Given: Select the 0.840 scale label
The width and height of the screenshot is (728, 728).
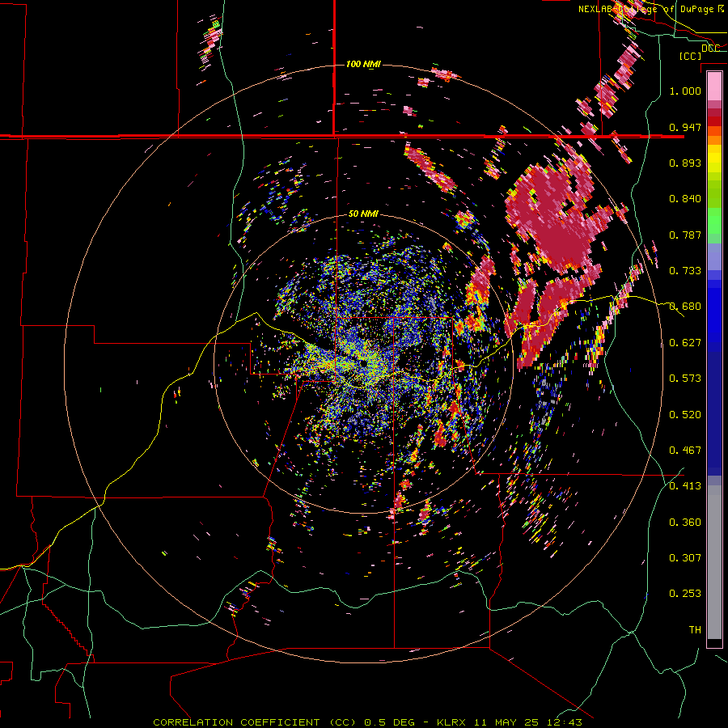Looking at the screenshot, I should tap(685, 198).
